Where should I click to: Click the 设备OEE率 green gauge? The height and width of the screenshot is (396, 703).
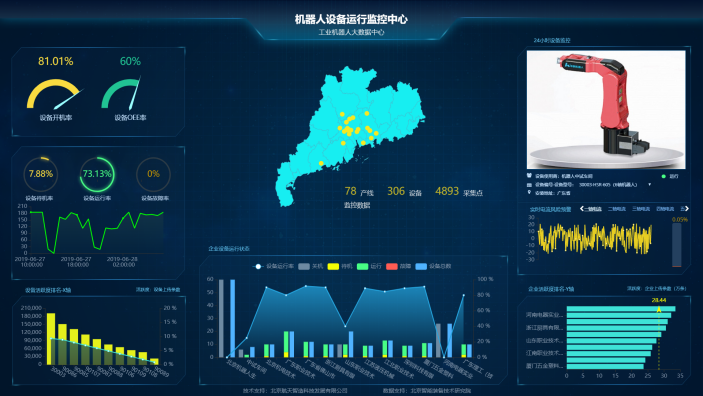[122, 93]
